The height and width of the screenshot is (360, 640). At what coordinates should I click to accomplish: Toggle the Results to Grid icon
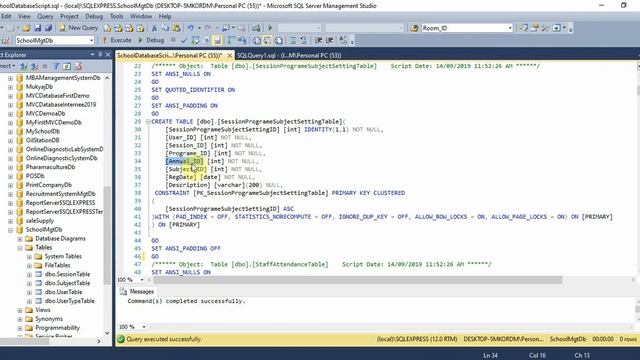click(x=267, y=40)
